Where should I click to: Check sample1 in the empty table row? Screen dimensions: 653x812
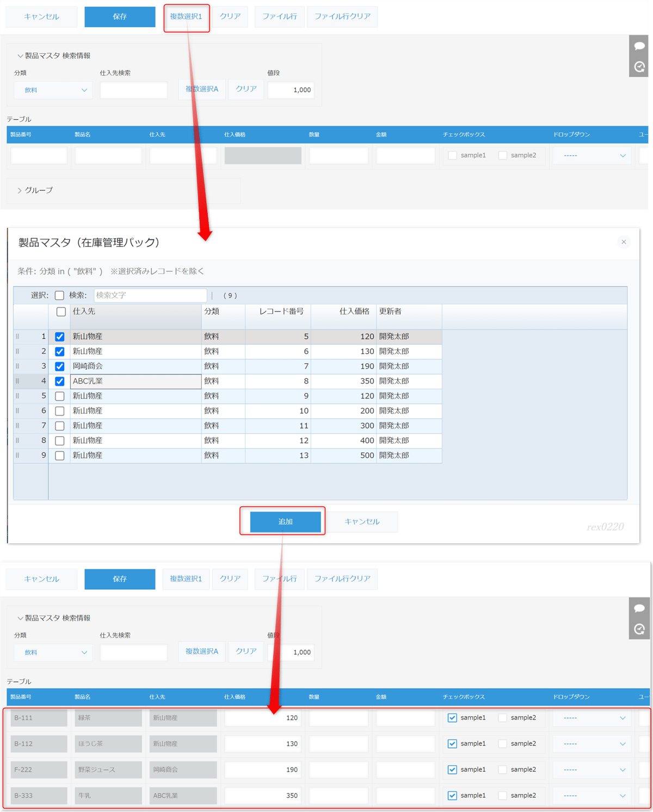pyautogui.click(x=452, y=156)
